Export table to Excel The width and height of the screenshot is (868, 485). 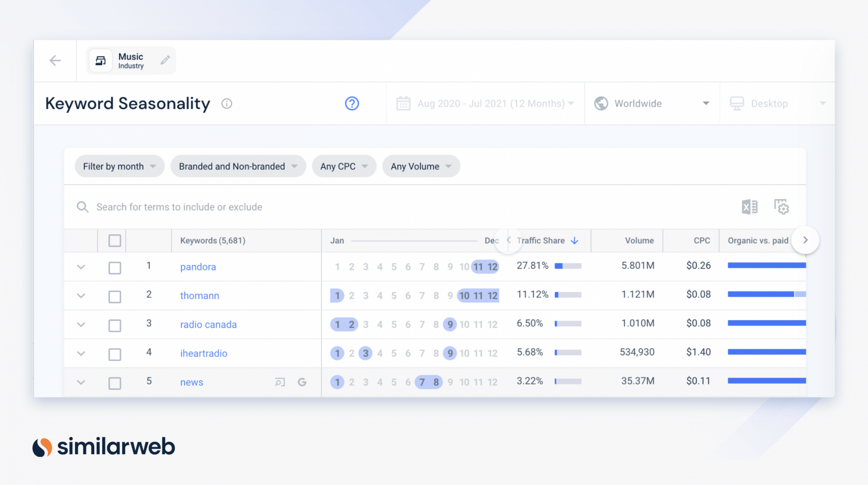pos(749,207)
